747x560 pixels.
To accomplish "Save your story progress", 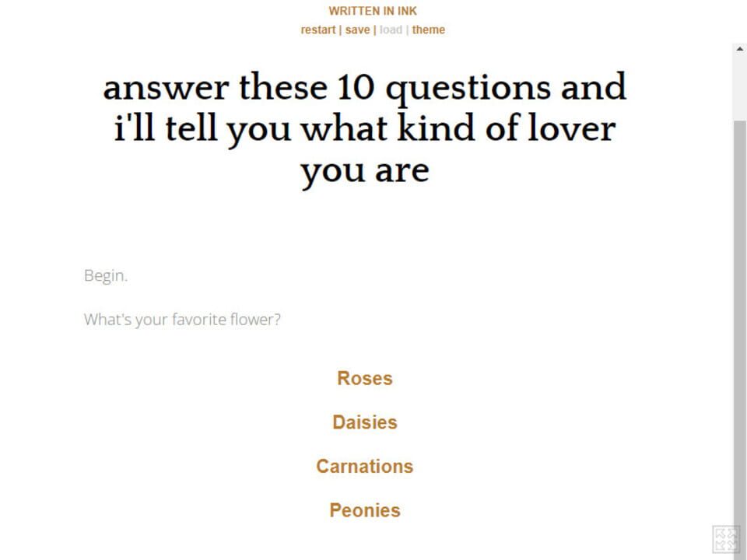I will pyautogui.click(x=358, y=30).
